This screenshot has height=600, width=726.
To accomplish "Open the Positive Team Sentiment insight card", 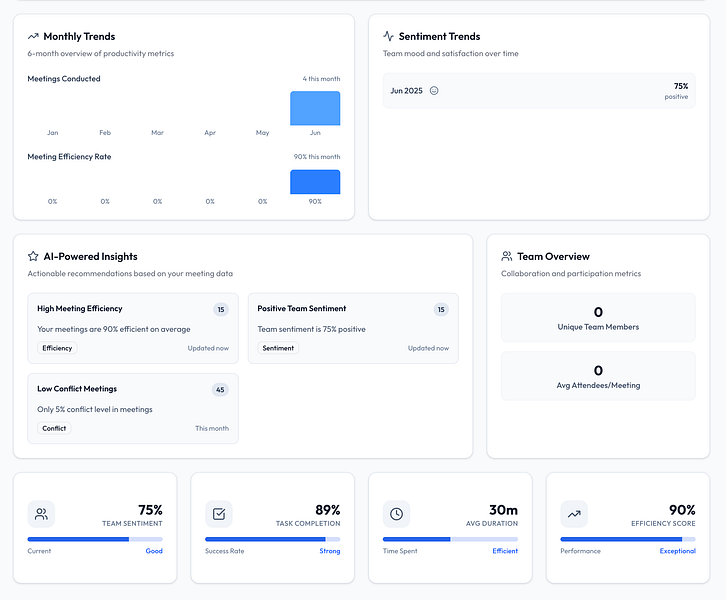I will tap(353, 328).
